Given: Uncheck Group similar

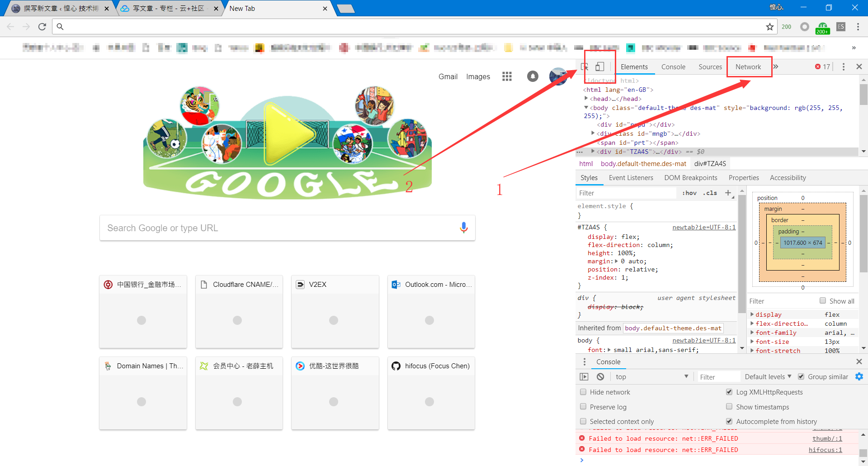Looking at the screenshot, I should pyautogui.click(x=801, y=376).
